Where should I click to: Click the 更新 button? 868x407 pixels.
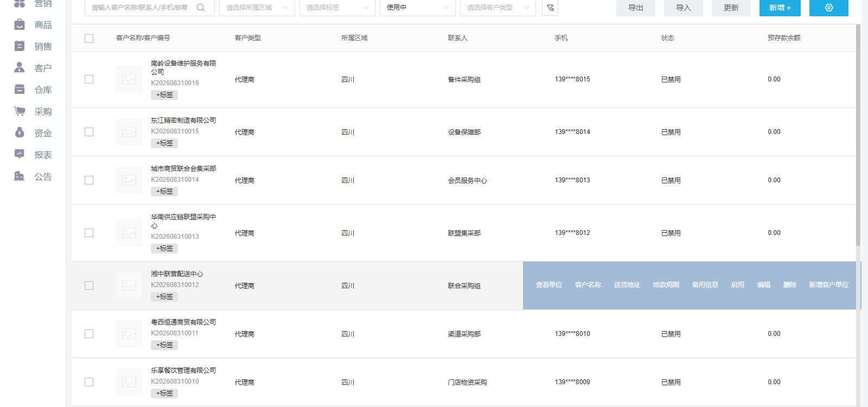tap(731, 8)
